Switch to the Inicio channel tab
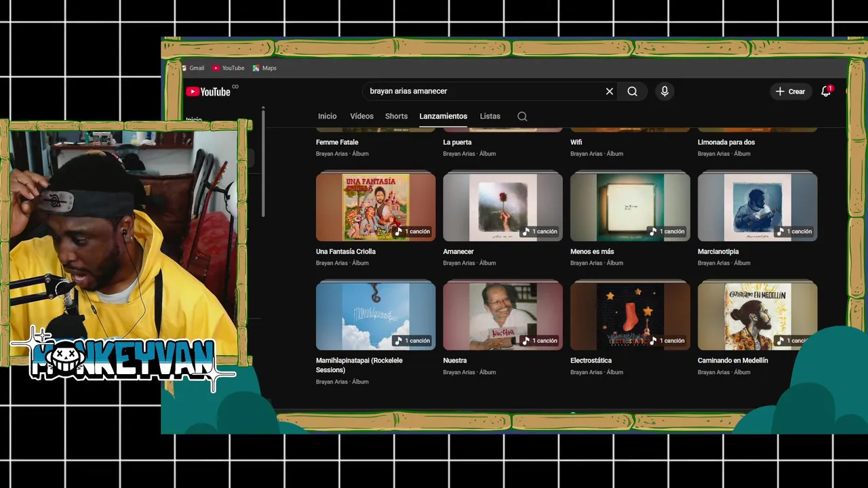The height and width of the screenshot is (488, 868). tap(327, 116)
